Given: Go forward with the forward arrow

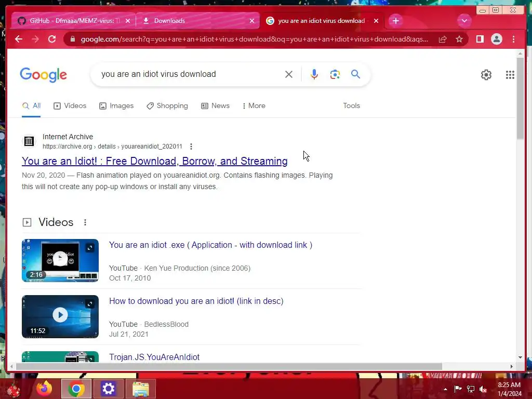Looking at the screenshot, I should [35, 39].
